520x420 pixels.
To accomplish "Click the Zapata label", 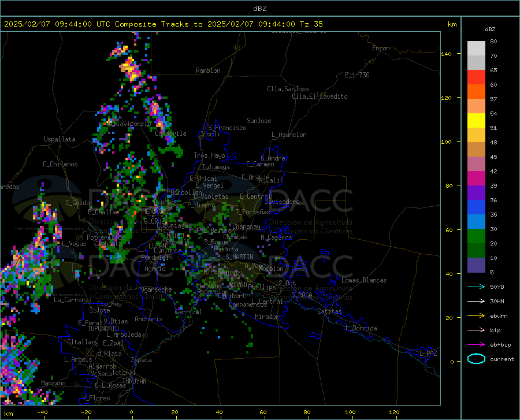I will (x=142, y=360).
